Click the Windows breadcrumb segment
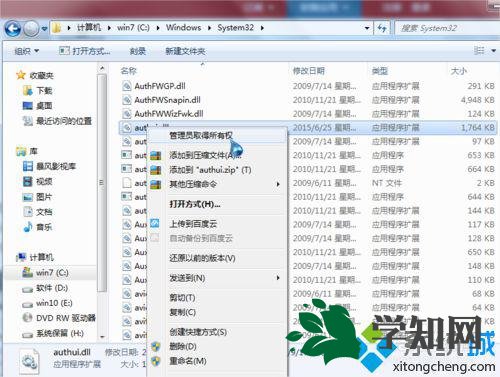Screen dimensions: 500x377 tap(184, 28)
